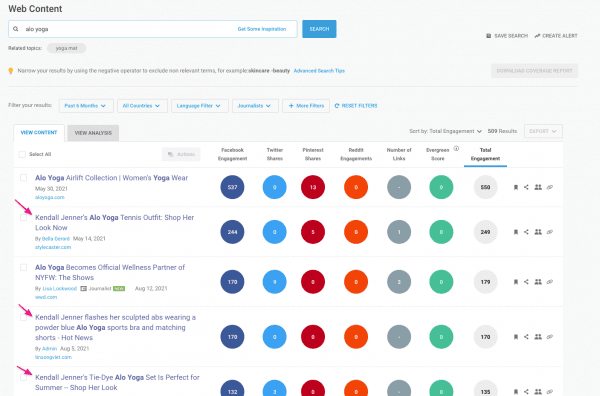This screenshot has height=396, width=600.
Task: Open the Export dropdown
Action: 543,131
